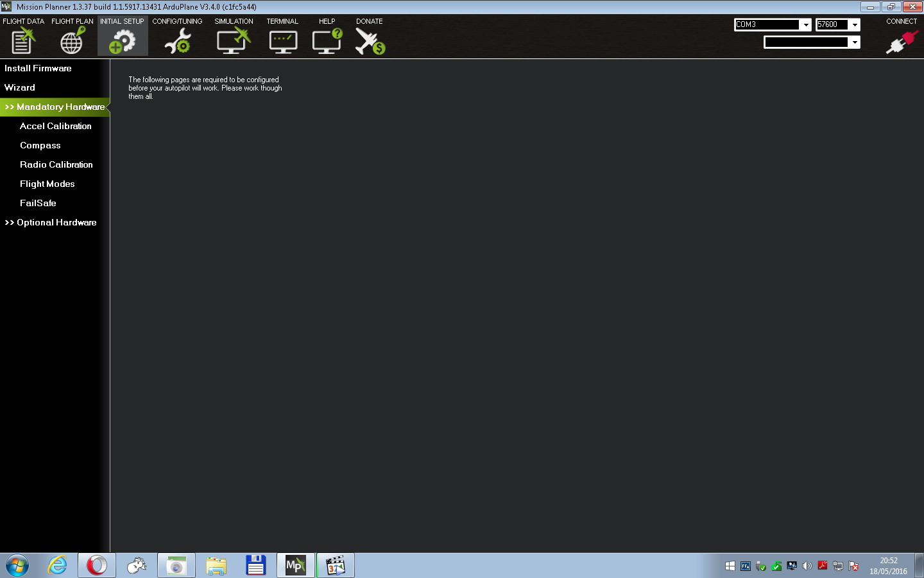
Task: Open the Wizard sidebar item
Action: tap(20, 87)
